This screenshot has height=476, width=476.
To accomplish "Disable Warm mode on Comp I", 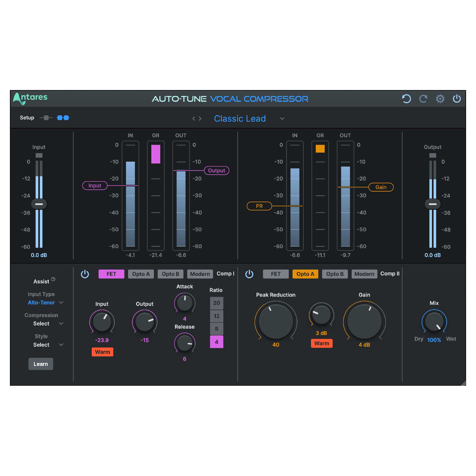I will point(103,352).
